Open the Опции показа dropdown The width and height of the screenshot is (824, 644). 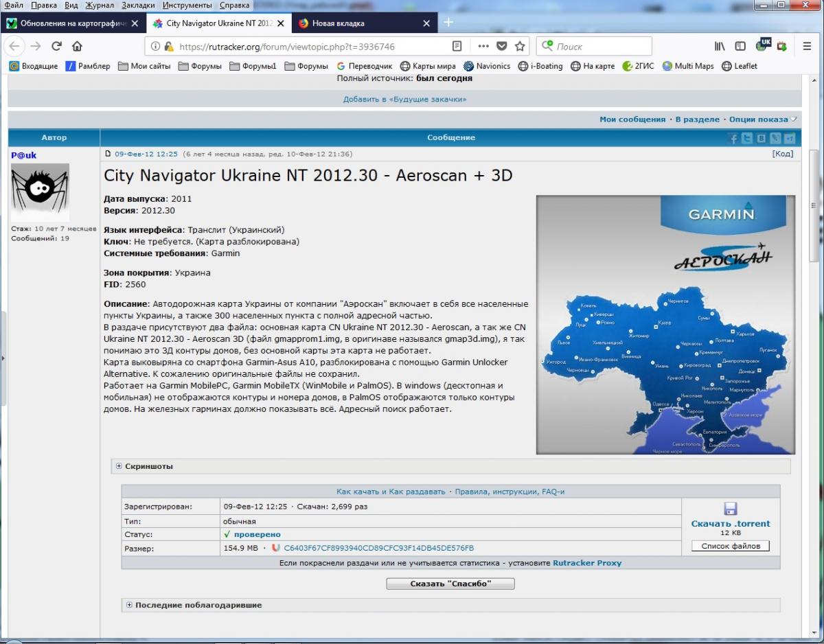click(x=762, y=119)
